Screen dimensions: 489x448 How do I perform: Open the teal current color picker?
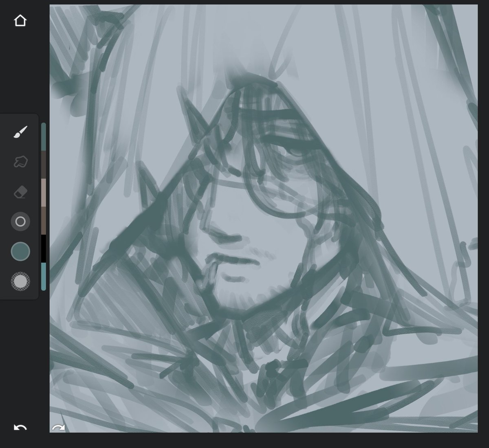(20, 251)
